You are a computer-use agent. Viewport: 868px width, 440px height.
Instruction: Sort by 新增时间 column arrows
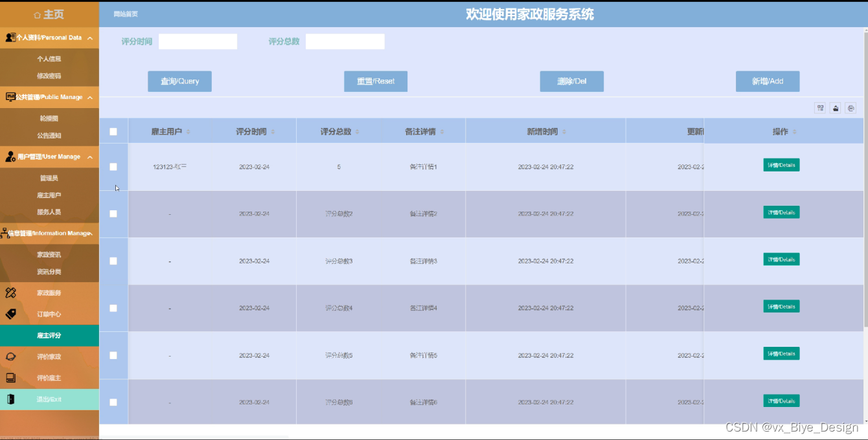(x=564, y=131)
